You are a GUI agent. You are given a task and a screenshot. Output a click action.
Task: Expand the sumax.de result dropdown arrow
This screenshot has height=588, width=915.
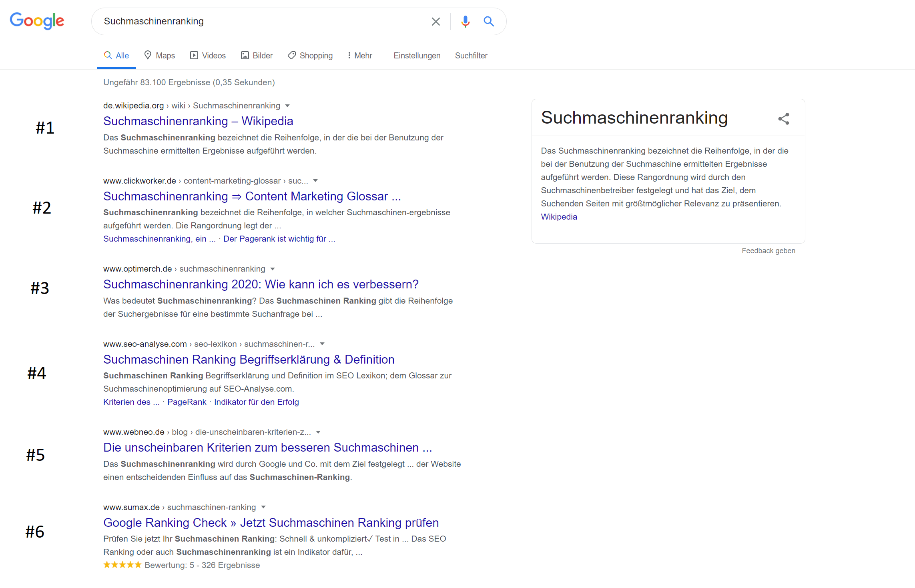pyautogui.click(x=263, y=507)
